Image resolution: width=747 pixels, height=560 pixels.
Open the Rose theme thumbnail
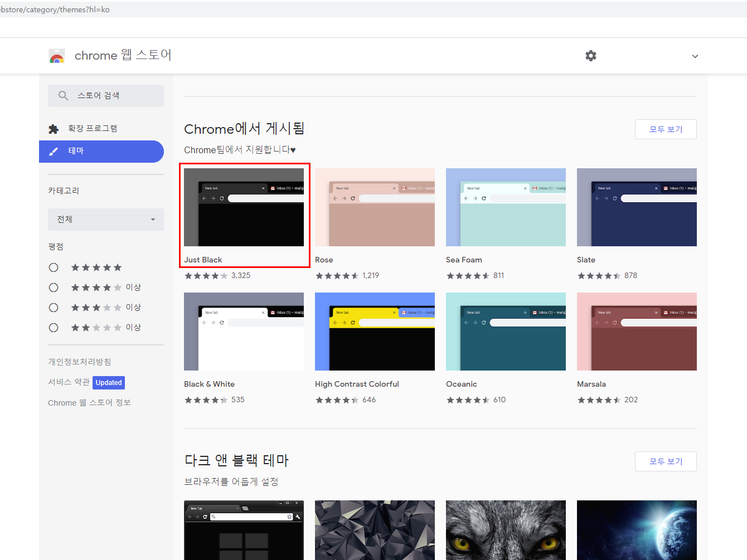click(375, 207)
